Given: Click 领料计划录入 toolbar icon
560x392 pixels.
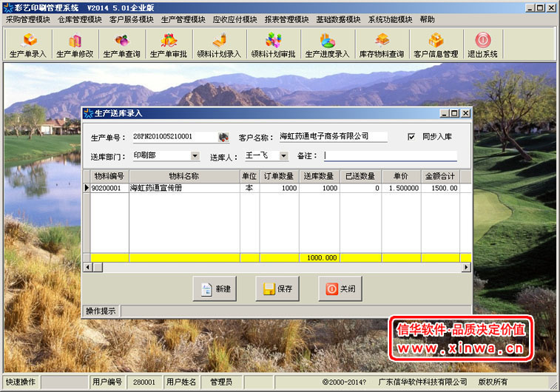Looking at the screenshot, I should point(219,44).
